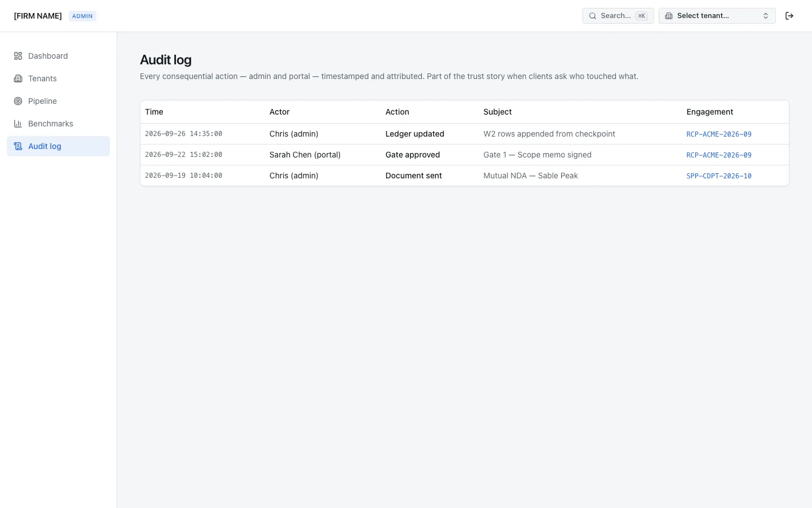This screenshot has width=812, height=508.
Task: Click the ⌘K shortcut badge
Action: click(x=642, y=16)
